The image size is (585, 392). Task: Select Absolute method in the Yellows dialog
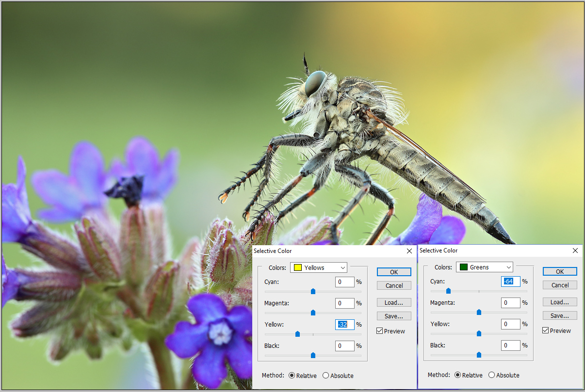(325, 376)
